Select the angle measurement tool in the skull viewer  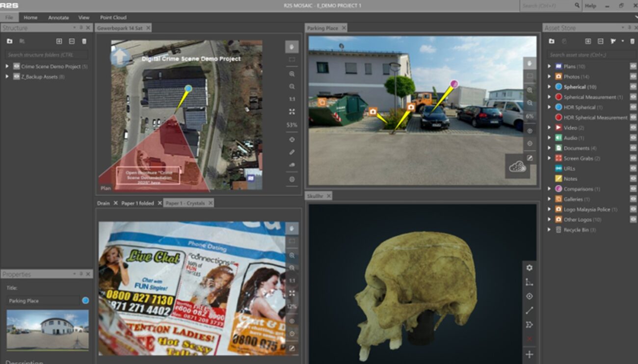529,282
